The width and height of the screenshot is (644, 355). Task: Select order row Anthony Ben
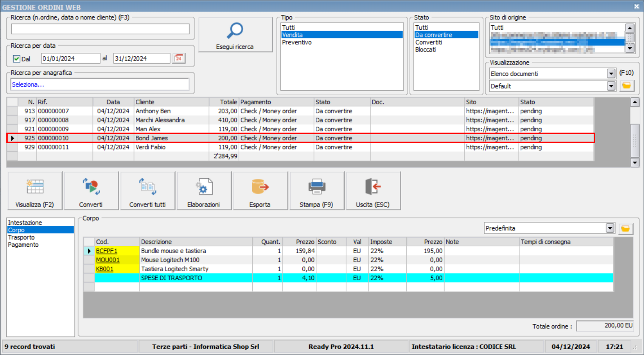pos(301,111)
